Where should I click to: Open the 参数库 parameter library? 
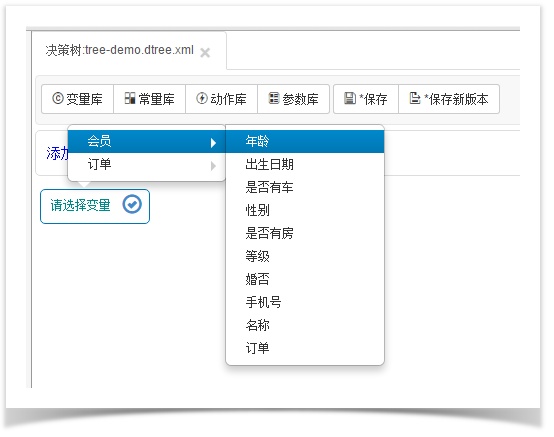(x=294, y=99)
